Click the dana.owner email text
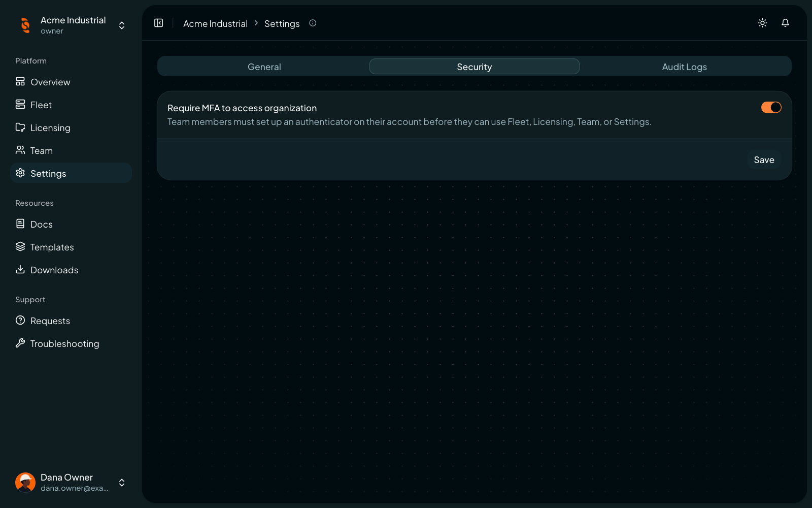 (74, 488)
